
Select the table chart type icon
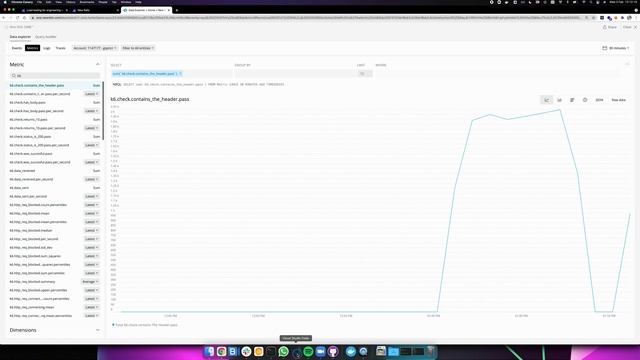(572, 100)
